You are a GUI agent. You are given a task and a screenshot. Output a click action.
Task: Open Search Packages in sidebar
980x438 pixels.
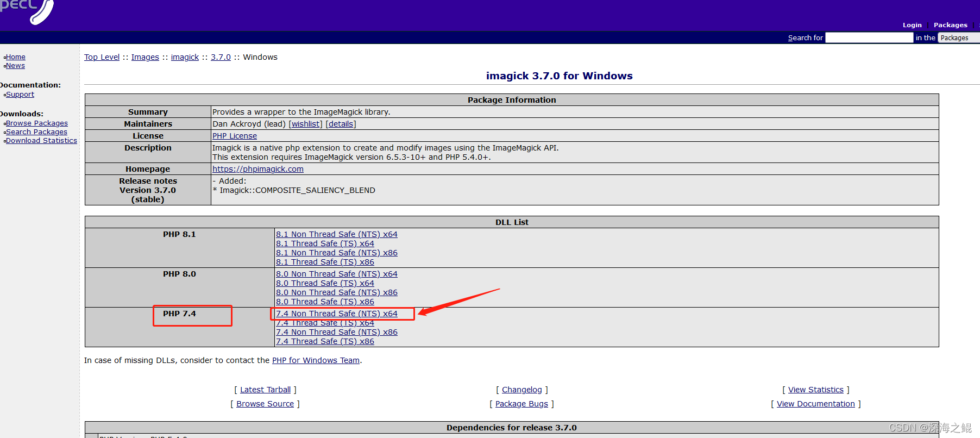click(x=37, y=132)
